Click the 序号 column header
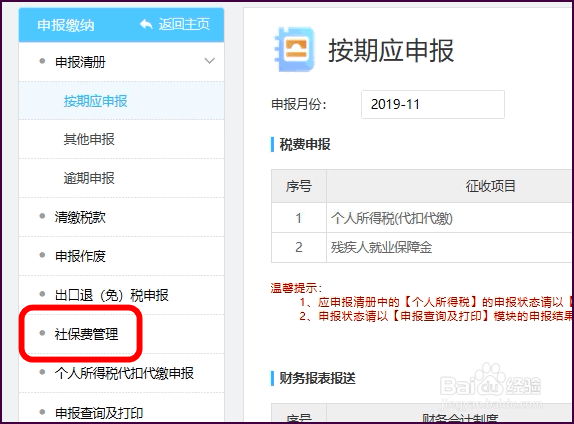Image resolution: width=574 pixels, height=424 pixels. tap(299, 186)
